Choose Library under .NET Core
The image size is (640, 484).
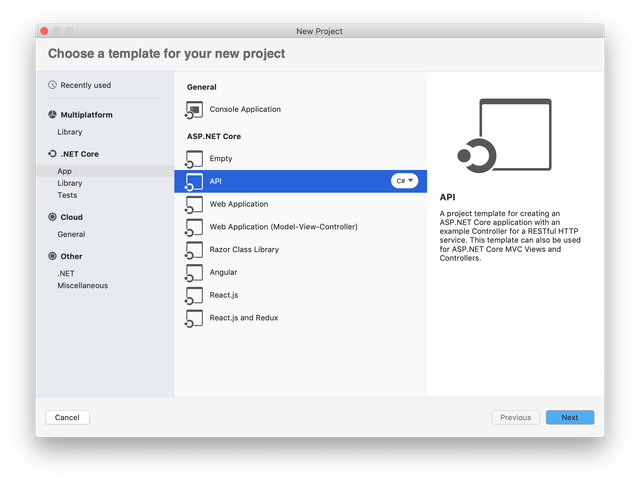70,183
